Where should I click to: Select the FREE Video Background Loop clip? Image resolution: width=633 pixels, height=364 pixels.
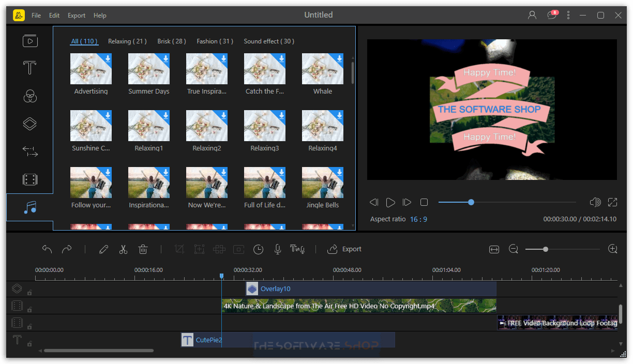(x=557, y=323)
